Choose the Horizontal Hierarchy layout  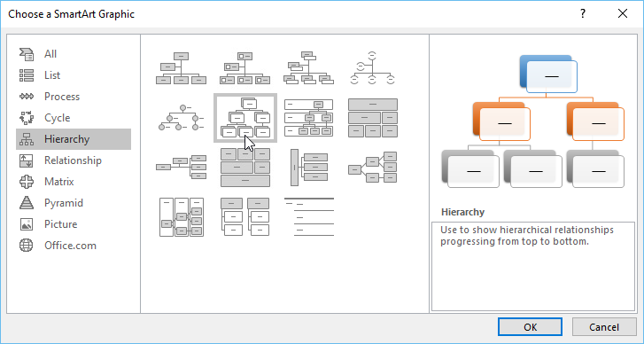click(373, 168)
